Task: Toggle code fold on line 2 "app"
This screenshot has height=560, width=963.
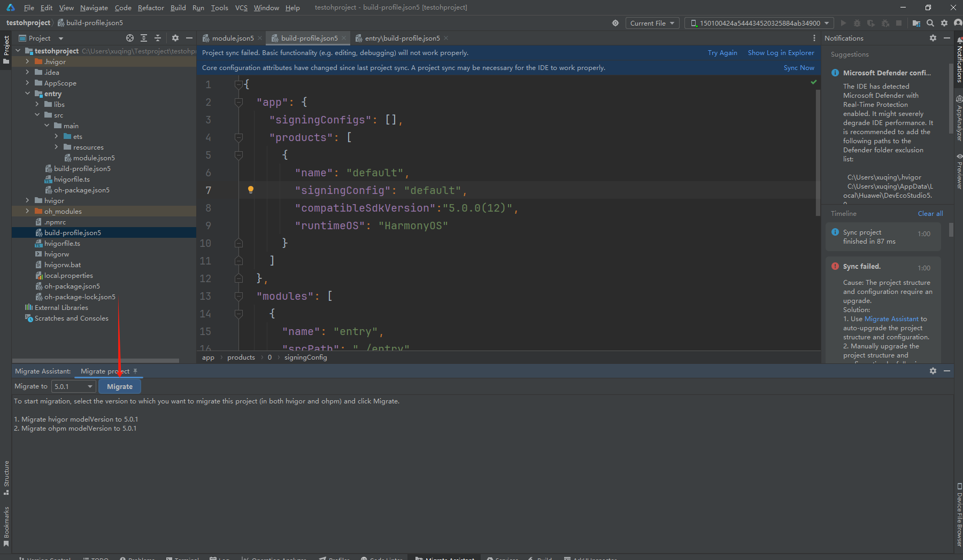Action: point(239,102)
